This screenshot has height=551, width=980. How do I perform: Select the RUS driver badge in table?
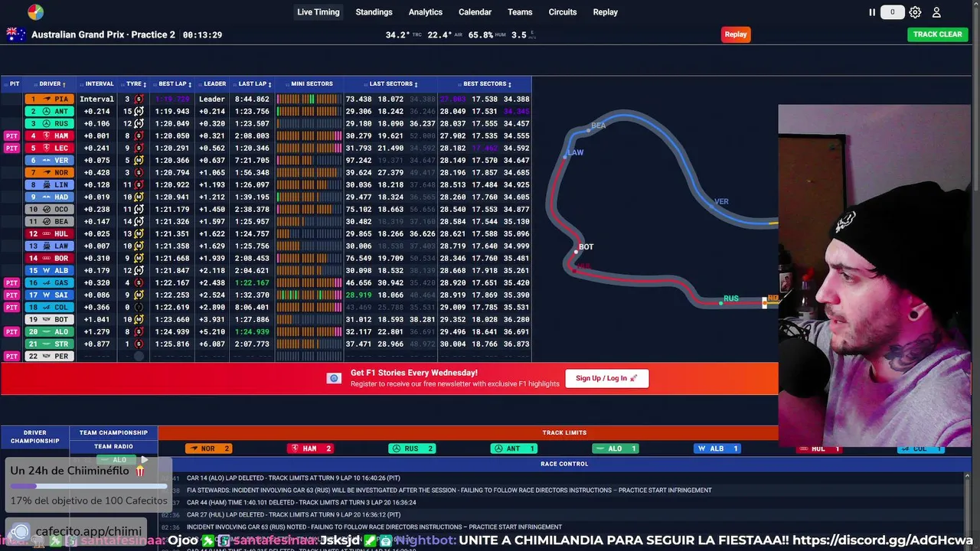(x=50, y=124)
